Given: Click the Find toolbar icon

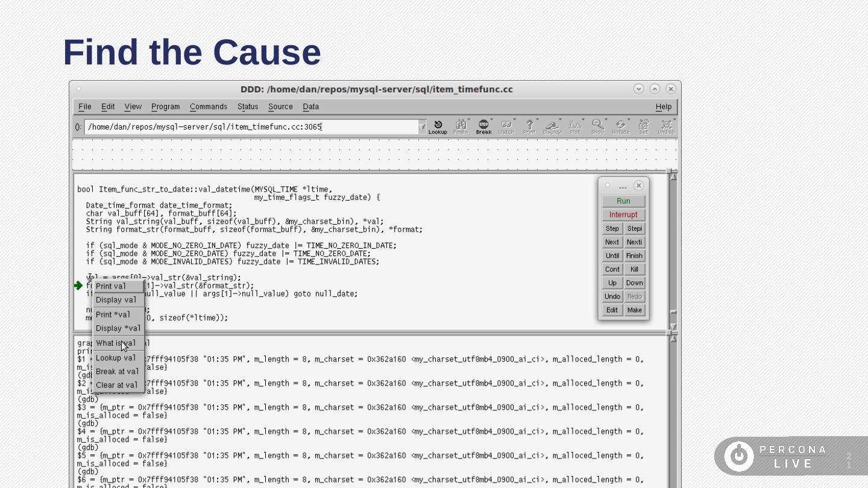Looking at the screenshot, I should coord(461,127).
